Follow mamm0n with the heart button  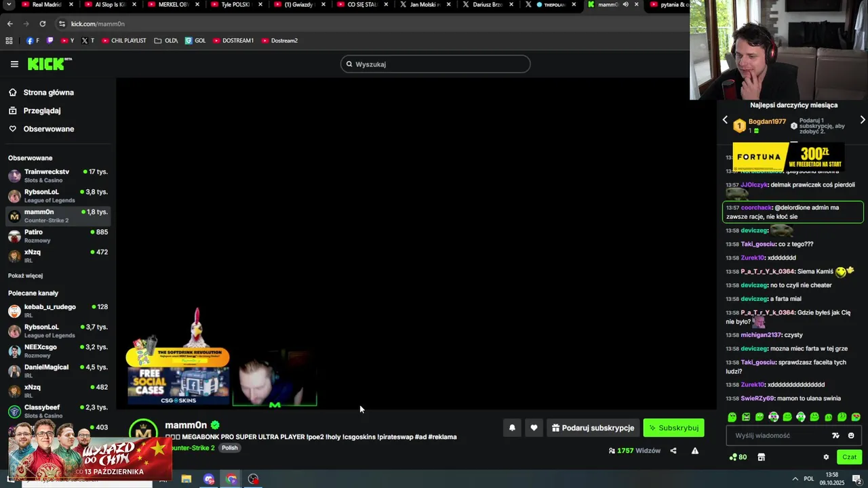534,428
